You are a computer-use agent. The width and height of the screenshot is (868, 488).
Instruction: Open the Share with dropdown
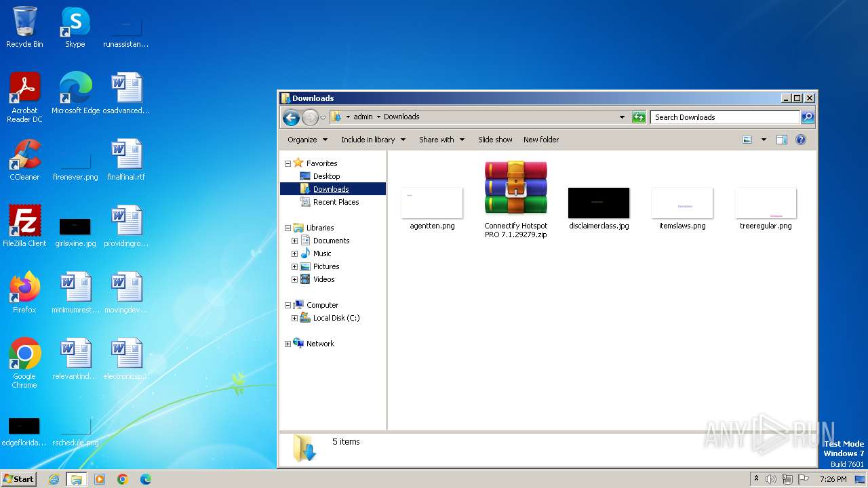[x=441, y=140]
